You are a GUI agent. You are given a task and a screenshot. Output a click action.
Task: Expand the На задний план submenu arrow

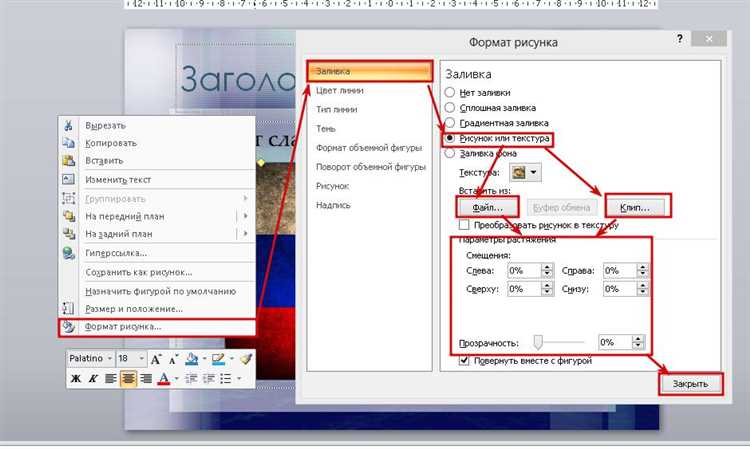(245, 234)
